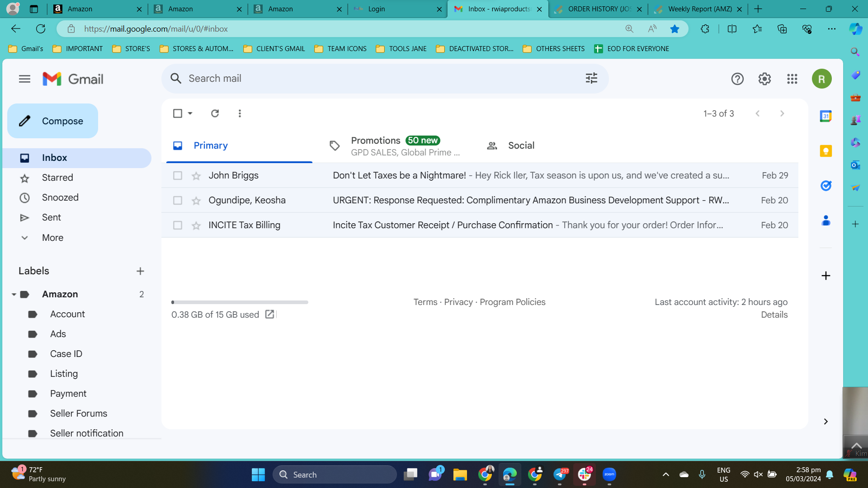
Task: Open the browser Extensions puzzle icon
Action: 705,29
